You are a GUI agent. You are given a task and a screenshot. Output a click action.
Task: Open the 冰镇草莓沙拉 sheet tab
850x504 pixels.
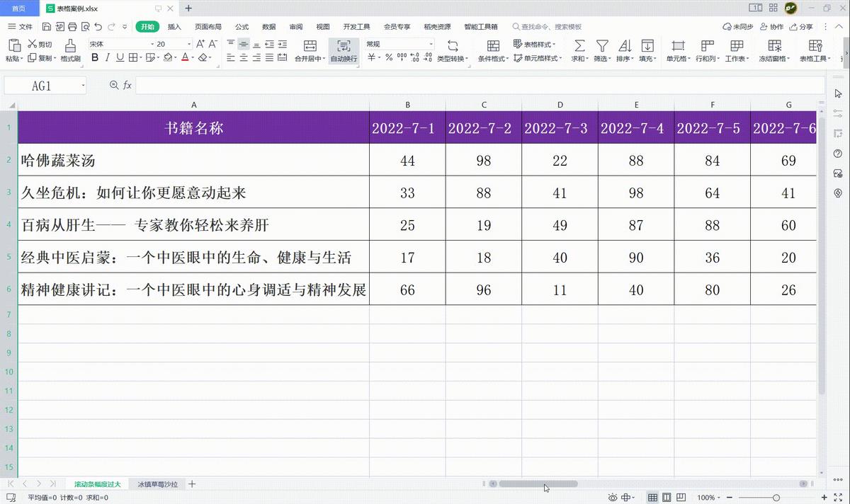pos(157,483)
